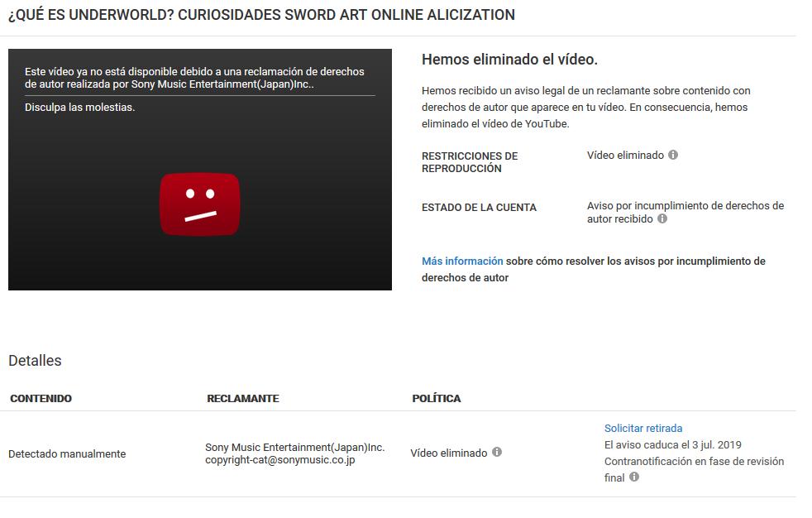Screen dimensions: 812x518
Task: Click info icon after 'revisión final' text
Action: coord(634,477)
